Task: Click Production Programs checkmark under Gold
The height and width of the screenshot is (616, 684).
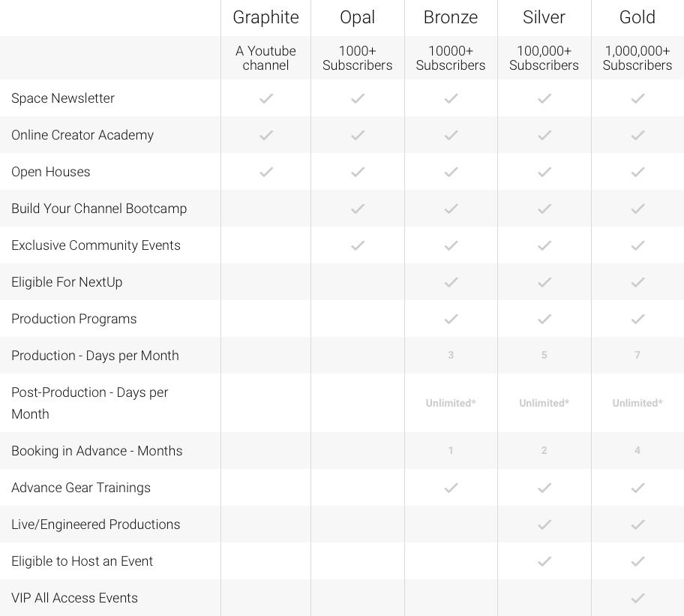Action: (x=637, y=319)
